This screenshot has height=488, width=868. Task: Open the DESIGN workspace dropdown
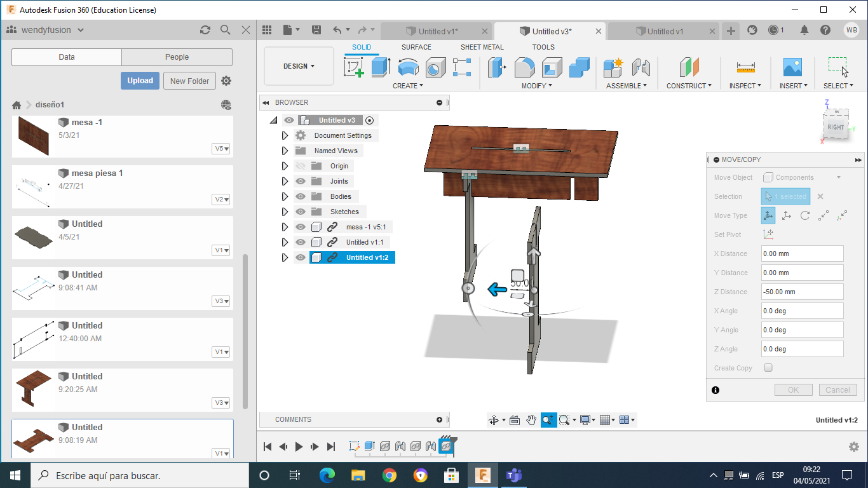click(x=299, y=66)
